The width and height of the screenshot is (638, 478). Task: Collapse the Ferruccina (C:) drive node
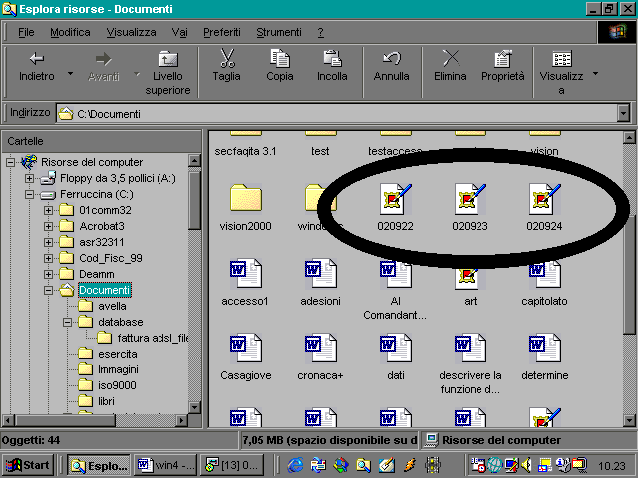click(x=29, y=194)
